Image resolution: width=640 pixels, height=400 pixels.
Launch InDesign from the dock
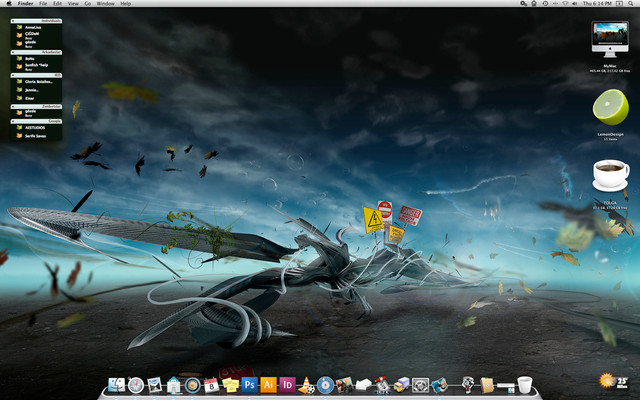coord(287,385)
